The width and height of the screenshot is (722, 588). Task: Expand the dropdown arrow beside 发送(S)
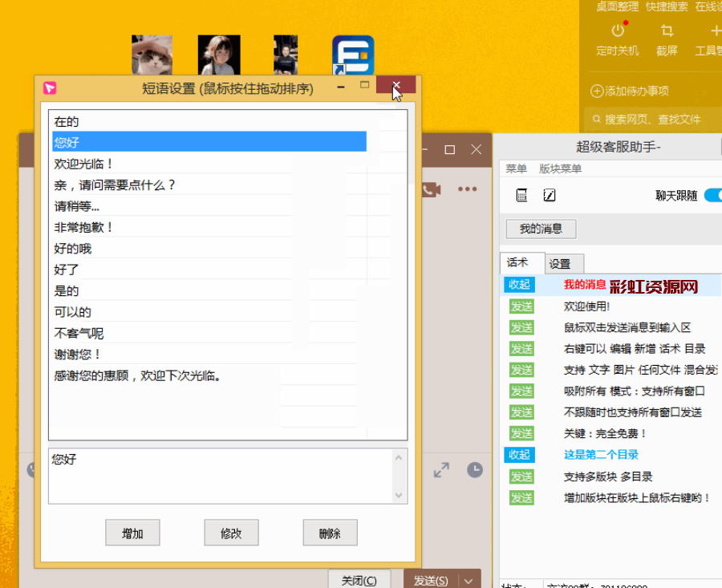coord(468,581)
